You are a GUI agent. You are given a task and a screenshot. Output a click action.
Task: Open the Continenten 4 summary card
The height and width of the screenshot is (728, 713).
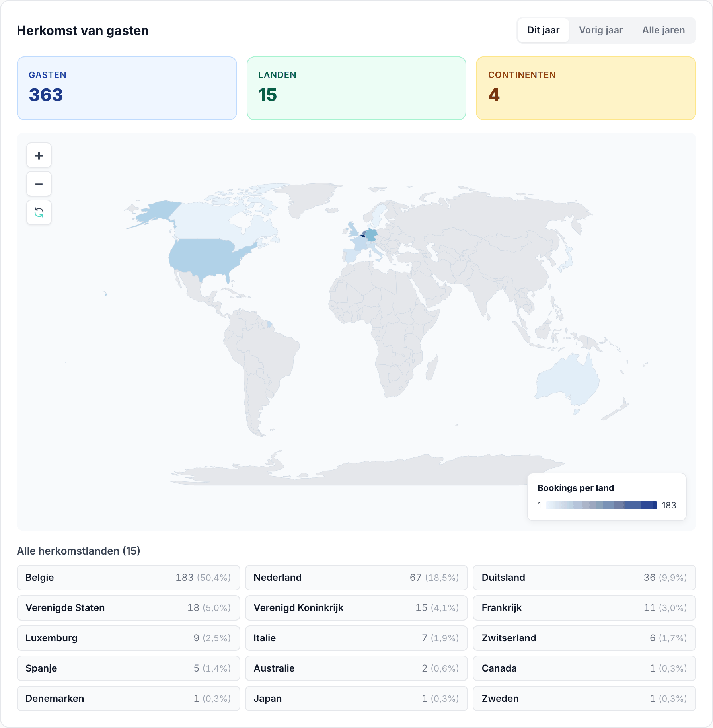click(x=586, y=88)
